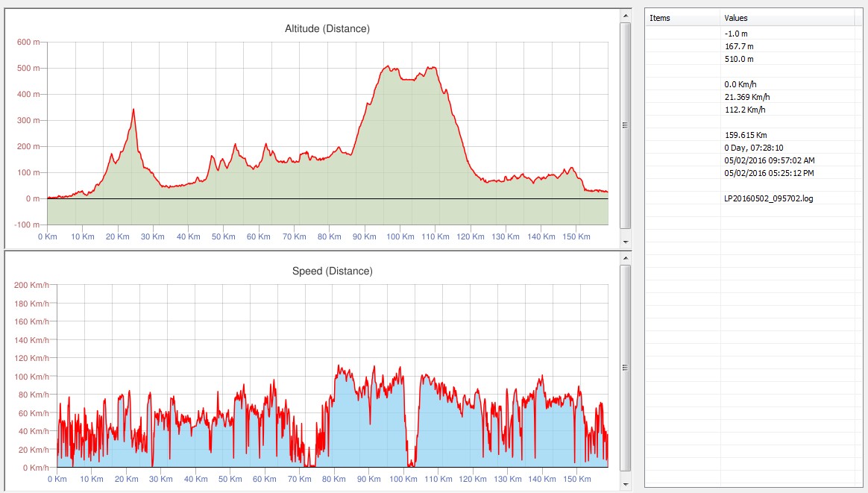Click the 600 m label on altitude axis

(x=28, y=42)
